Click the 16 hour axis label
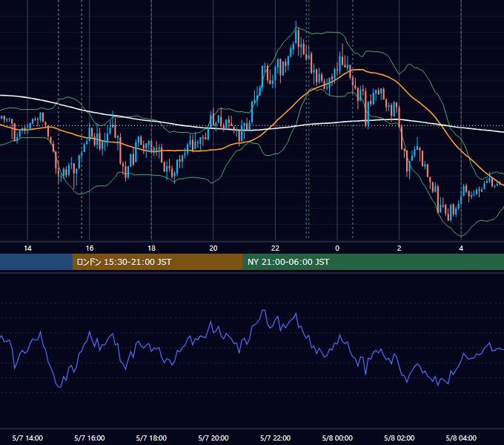The image size is (504, 445). click(90, 248)
